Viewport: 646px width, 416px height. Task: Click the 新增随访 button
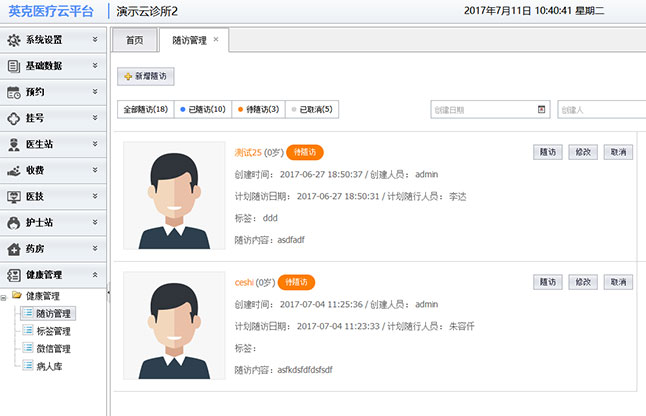click(x=146, y=76)
